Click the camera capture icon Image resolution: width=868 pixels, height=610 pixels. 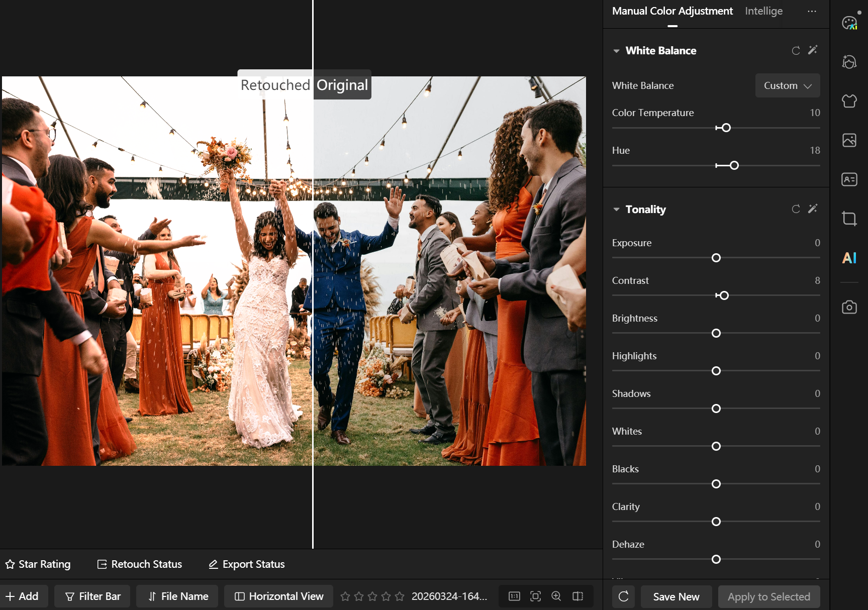(x=849, y=307)
